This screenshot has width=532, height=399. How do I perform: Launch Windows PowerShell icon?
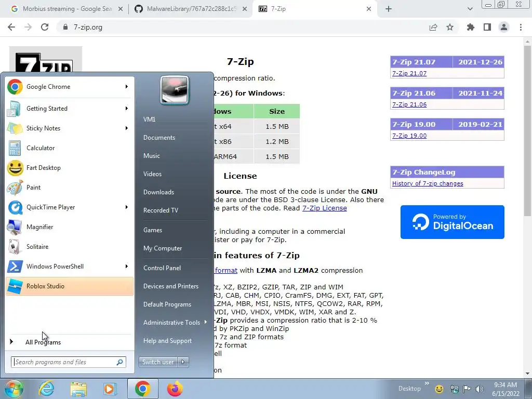coord(15,267)
